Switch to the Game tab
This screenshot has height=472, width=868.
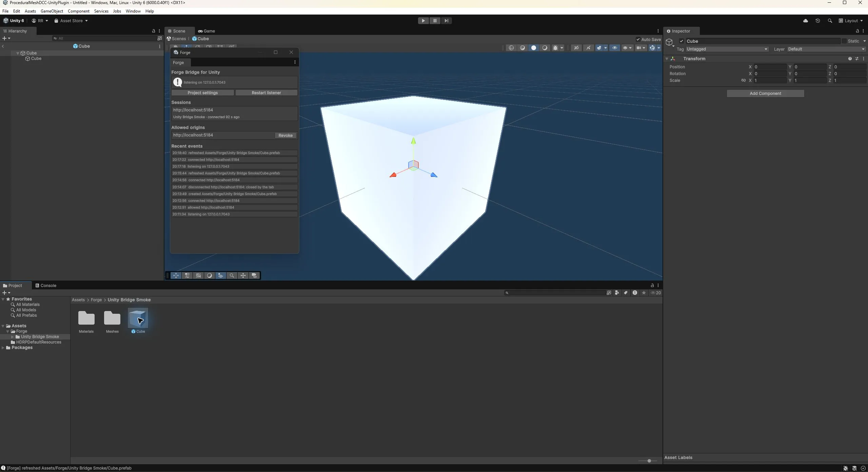(206, 31)
